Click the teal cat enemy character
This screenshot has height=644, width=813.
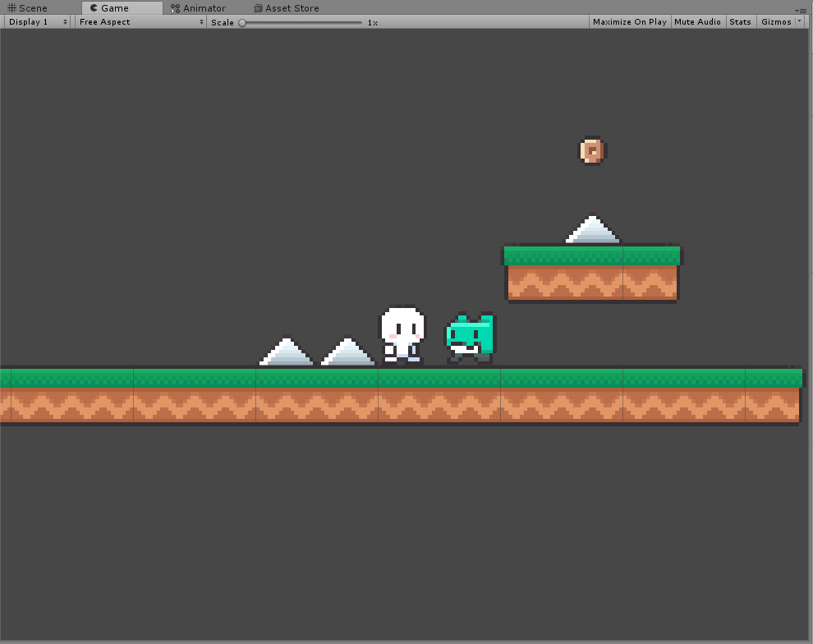pyautogui.click(x=471, y=338)
